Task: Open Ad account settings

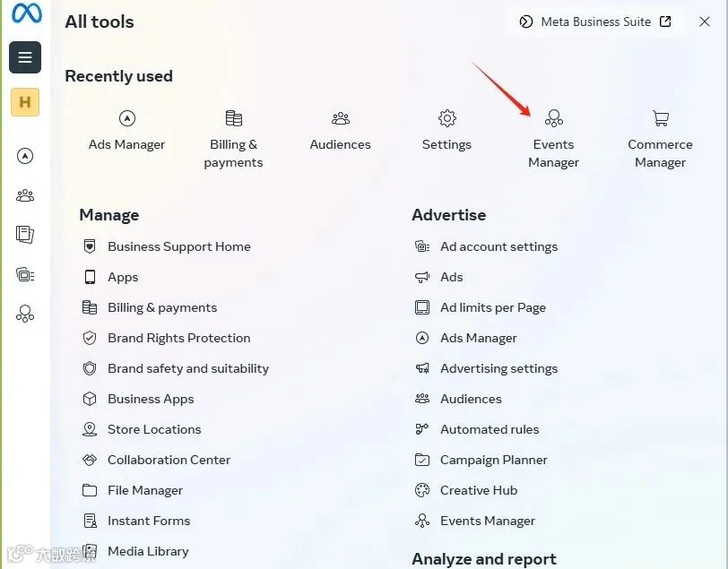Action: 498,246
